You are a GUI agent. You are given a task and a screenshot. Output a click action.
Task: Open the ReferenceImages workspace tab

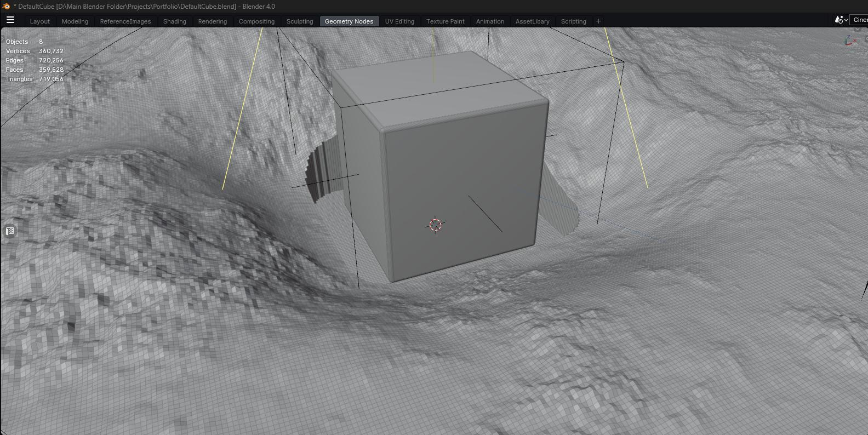point(125,21)
